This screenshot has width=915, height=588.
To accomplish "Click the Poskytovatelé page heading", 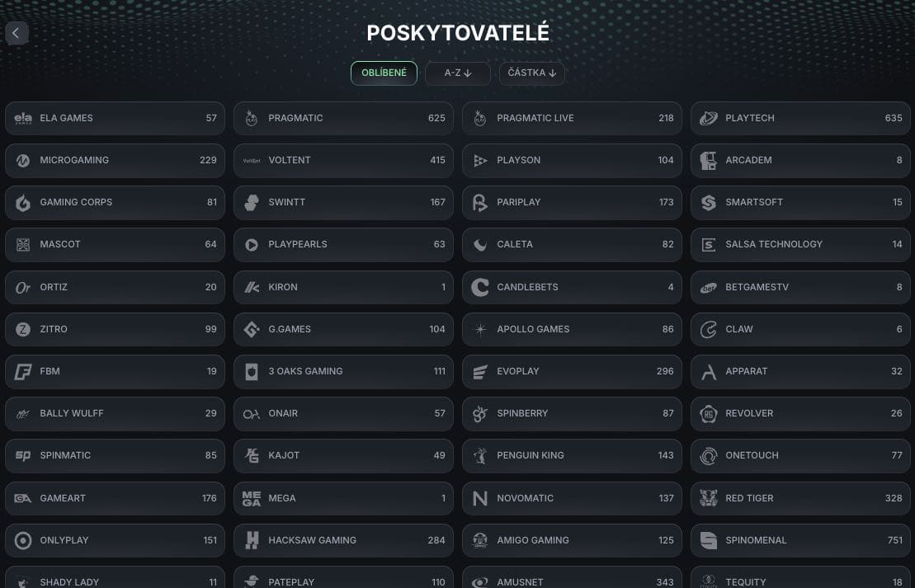I will click(x=458, y=33).
